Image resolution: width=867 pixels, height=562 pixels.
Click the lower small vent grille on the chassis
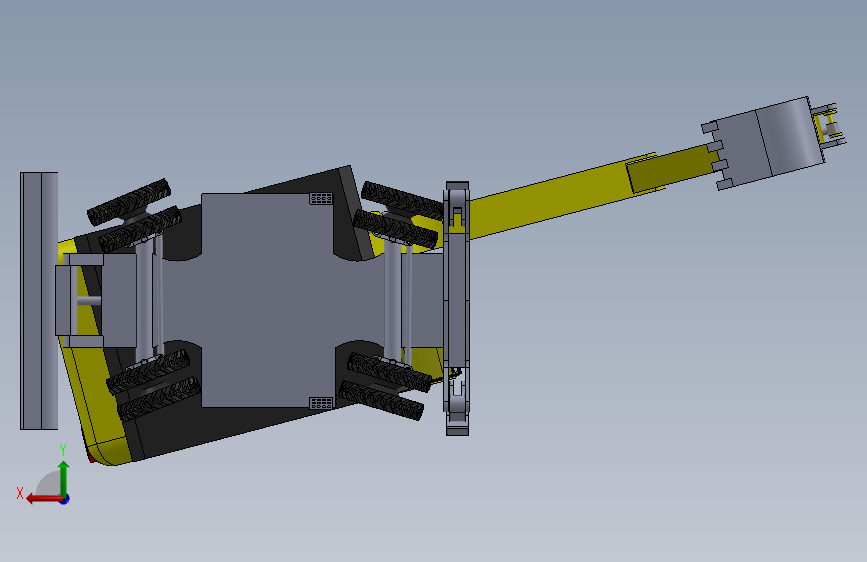click(x=321, y=403)
